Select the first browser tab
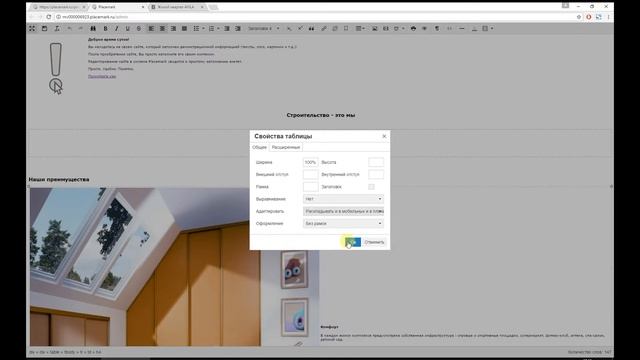 coord(60,7)
